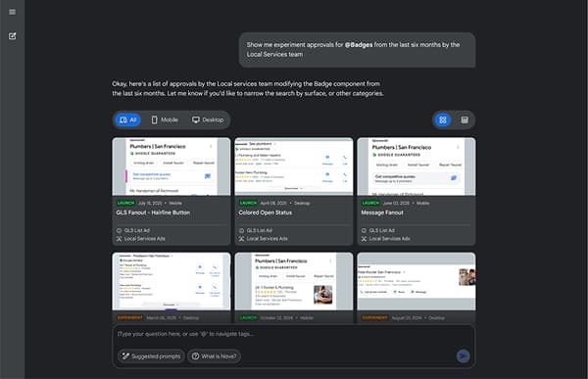Open the Colored Open Status card thumbnail
Viewport: 588px width, 379px height.
point(294,166)
